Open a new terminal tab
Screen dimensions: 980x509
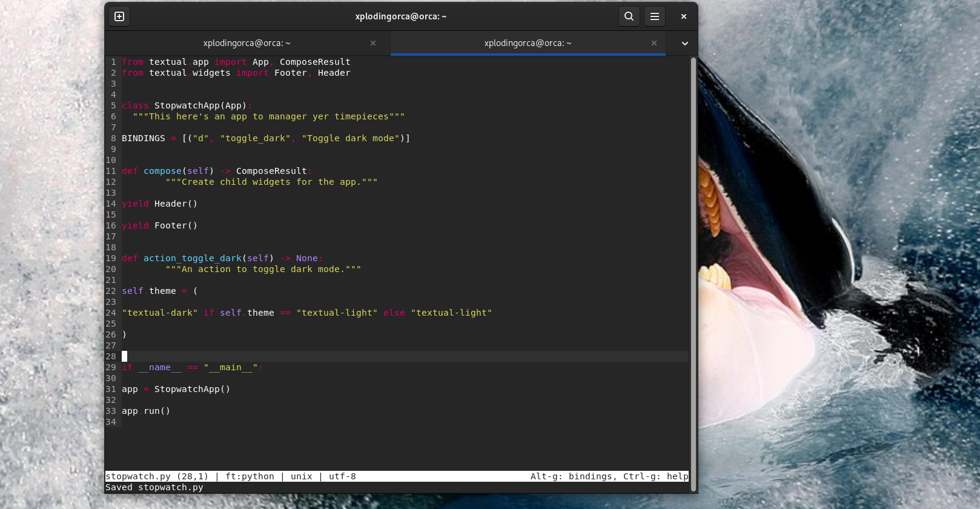(119, 16)
